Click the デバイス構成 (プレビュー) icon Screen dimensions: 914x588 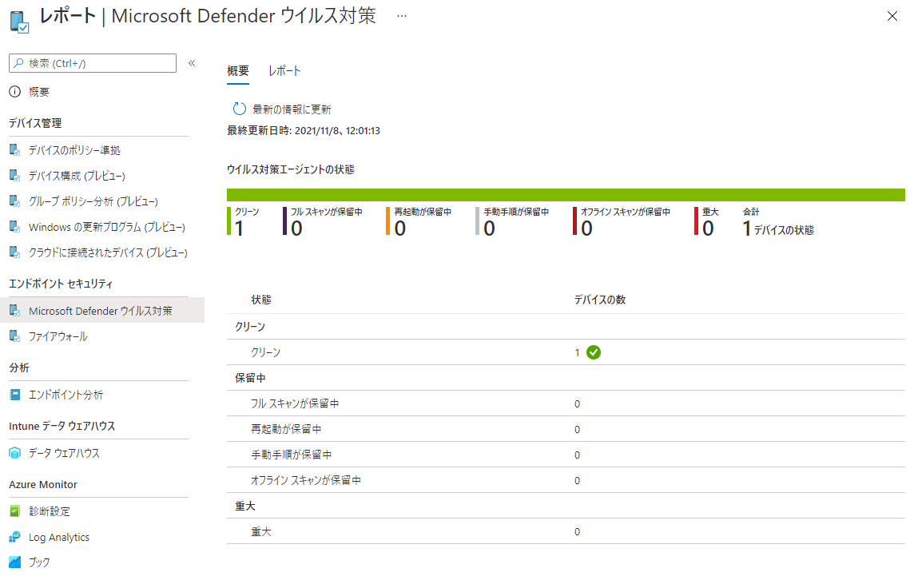14,176
